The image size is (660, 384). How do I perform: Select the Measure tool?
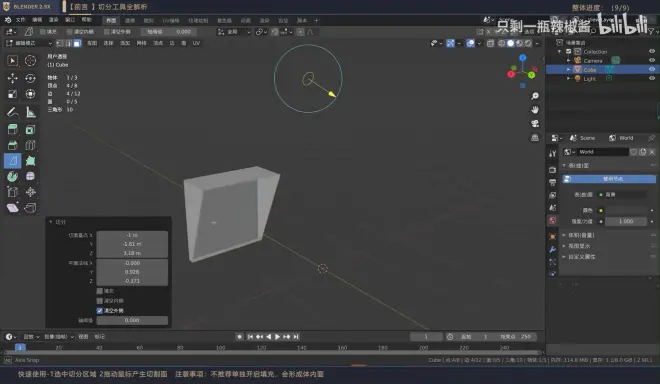point(30,112)
